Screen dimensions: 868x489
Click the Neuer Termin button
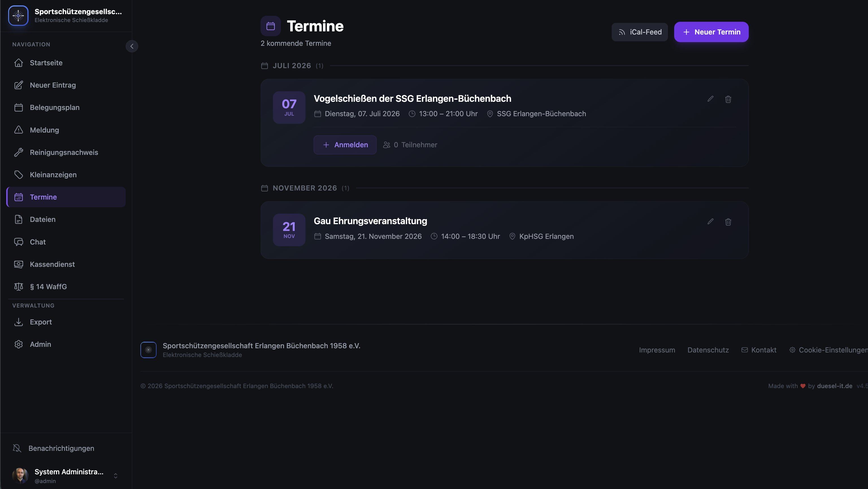click(711, 32)
